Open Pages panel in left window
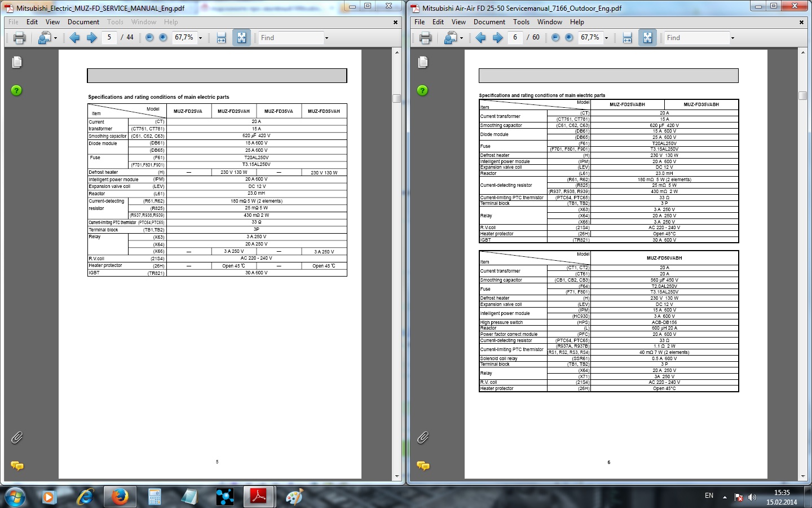The height and width of the screenshot is (508, 812). 17,62
